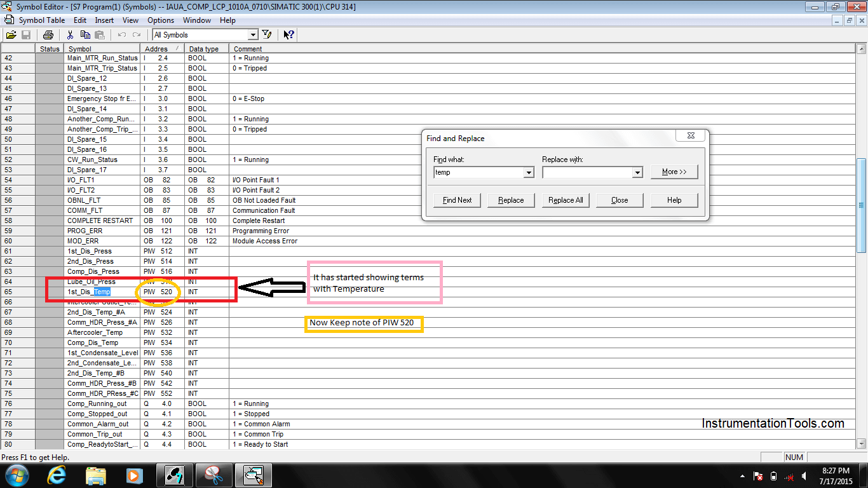The height and width of the screenshot is (488, 868).
Task: Open the Insert menu
Action: click(x=105, y=20)
